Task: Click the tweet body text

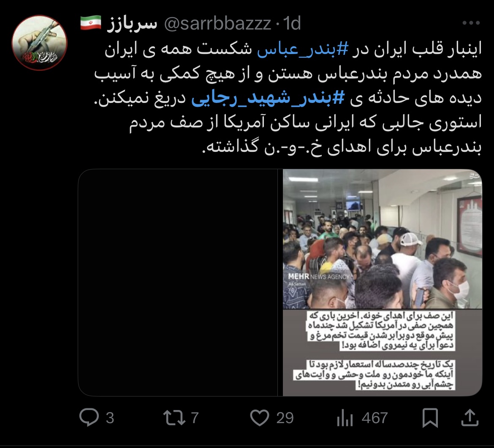Action: (288, 98)
